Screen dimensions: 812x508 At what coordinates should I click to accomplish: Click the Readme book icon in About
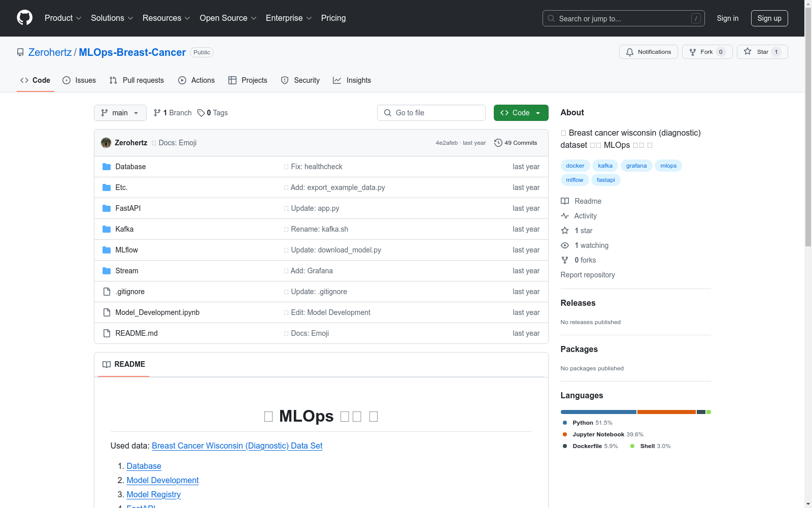[565, 201]
